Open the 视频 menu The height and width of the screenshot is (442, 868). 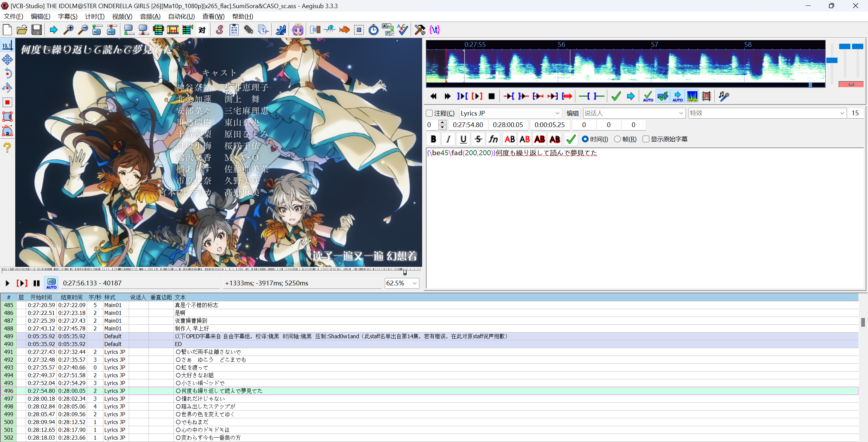[x=122, y=17]
